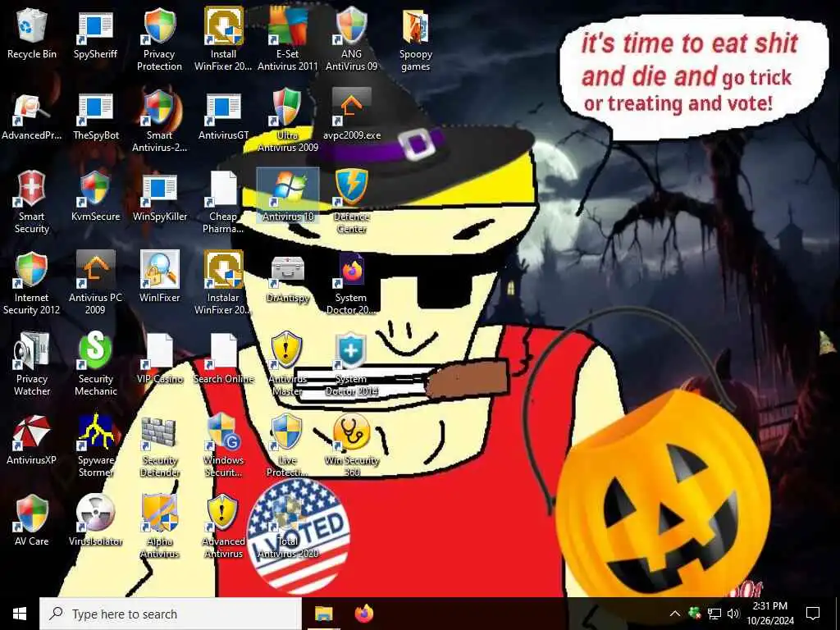Open the Windows Start menu

20,614
